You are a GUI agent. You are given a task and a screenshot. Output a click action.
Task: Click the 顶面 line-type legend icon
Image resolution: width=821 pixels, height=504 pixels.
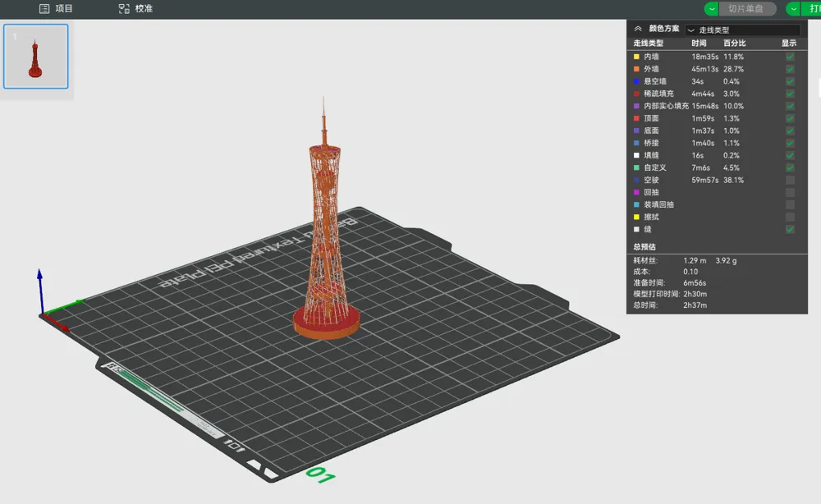pyautogui.click(x=636, y=118)
